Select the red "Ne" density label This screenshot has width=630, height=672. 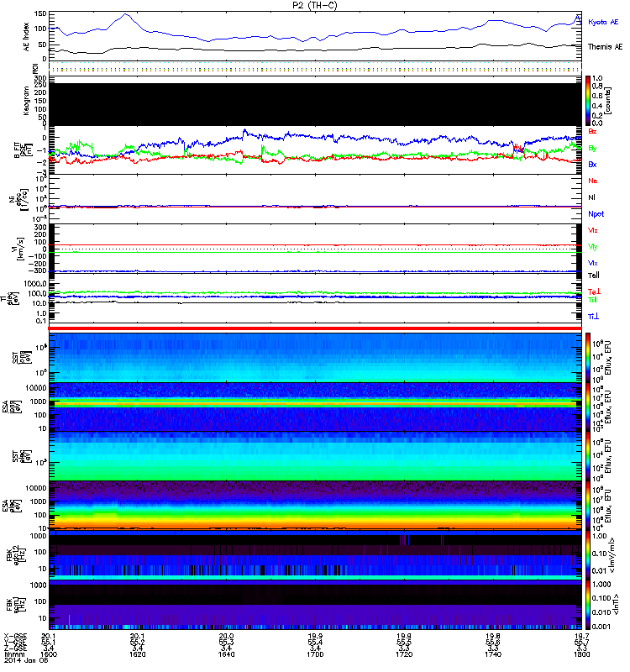592,181
